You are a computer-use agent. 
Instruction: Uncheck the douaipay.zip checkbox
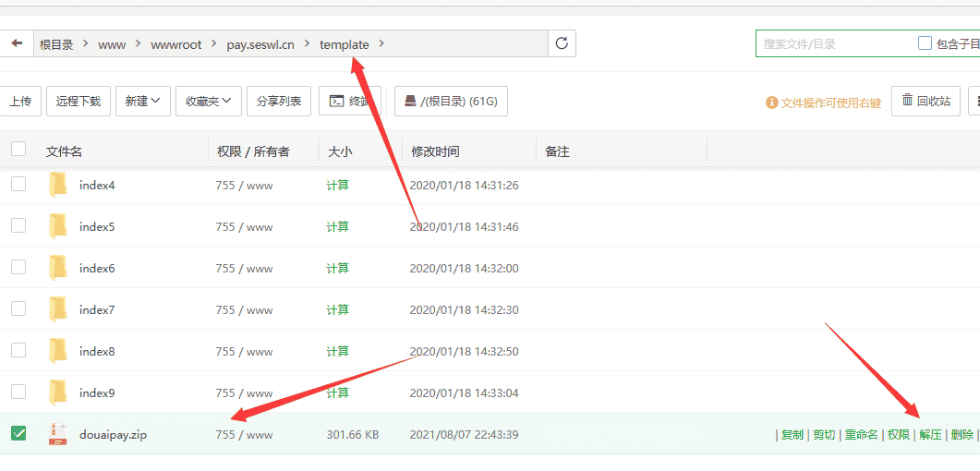click(x=18, y=433)
